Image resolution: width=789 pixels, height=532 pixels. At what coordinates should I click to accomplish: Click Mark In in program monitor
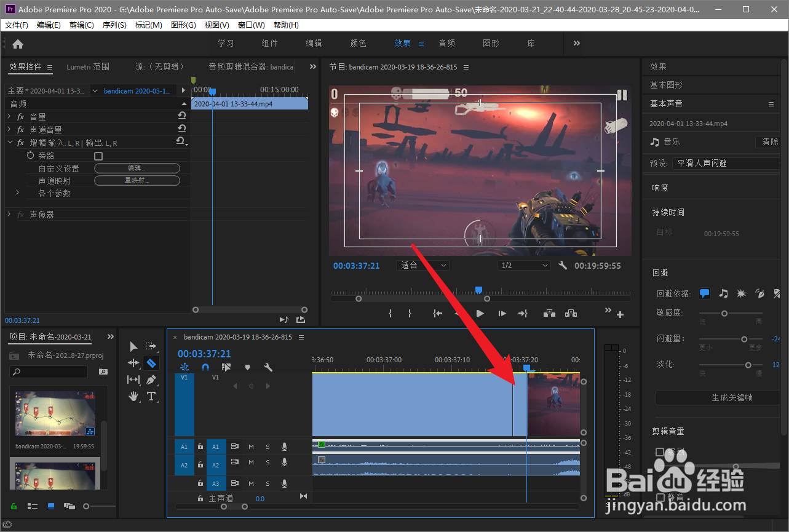(x=390, y=314)
